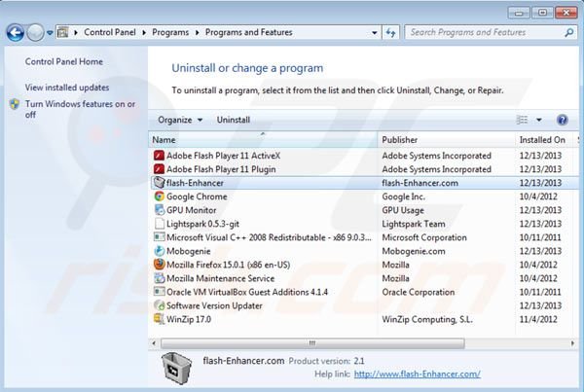Viewport: 584px width, 392px height.
Task: Select 'Software Version Updater' entry
Action: [x=214, y=305]
